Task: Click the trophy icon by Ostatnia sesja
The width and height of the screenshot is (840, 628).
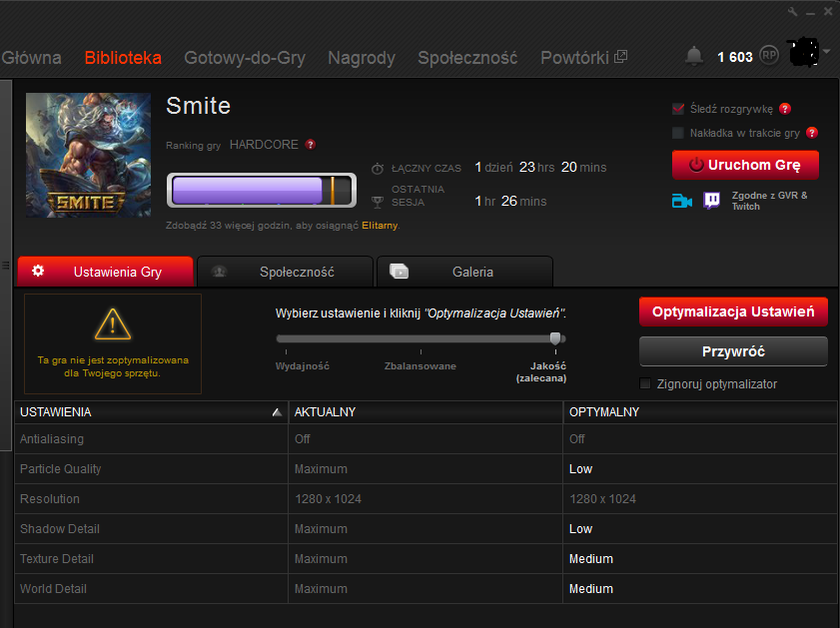Action: pos(378,203)
